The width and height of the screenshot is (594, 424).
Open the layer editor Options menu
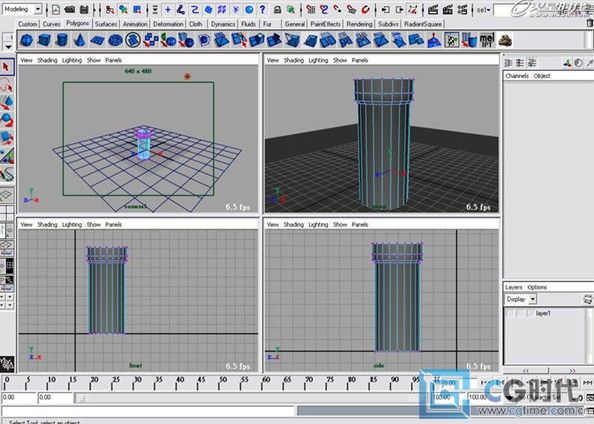[x=537, y=288]
